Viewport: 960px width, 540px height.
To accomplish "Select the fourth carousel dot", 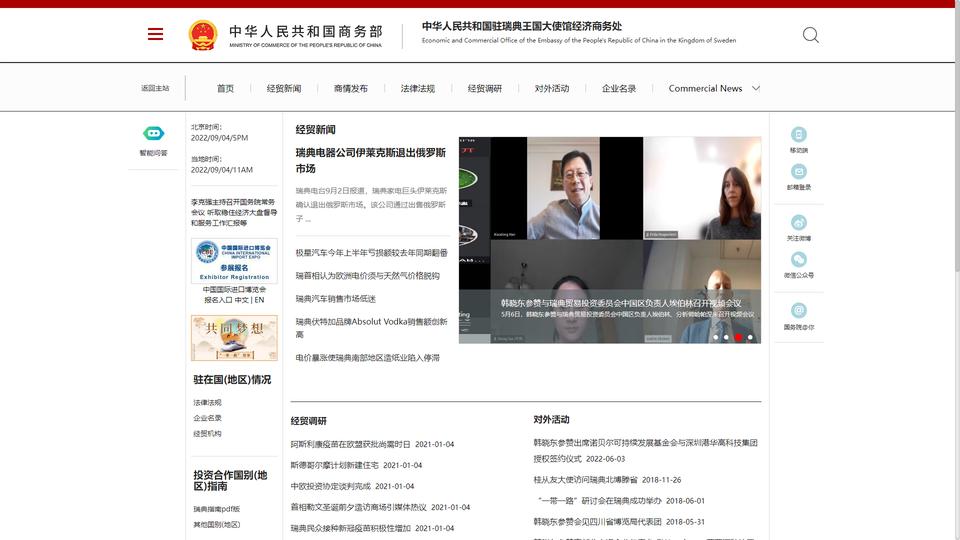I will [750, 337].
